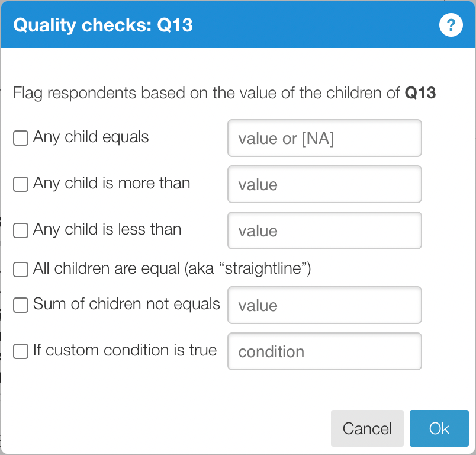Enable the 'Any child is more than' check
Viewport: 476px width, 455px height.
(x=20, y=184)
